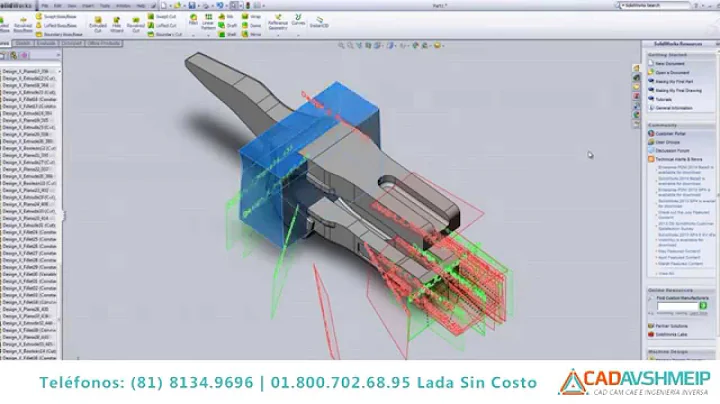Switch to the Office Products tab
The width and height of the screenshot is (720, 404).
(104, 43)
